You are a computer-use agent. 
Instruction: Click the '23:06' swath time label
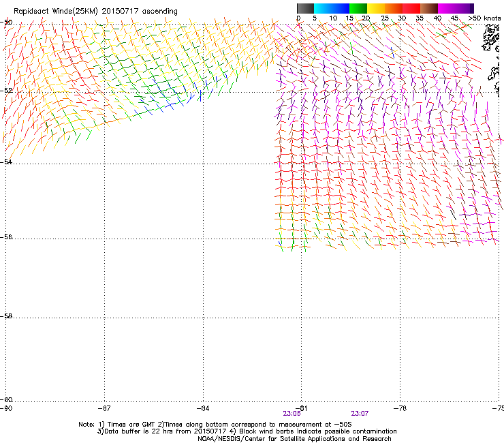coord(292,414)
